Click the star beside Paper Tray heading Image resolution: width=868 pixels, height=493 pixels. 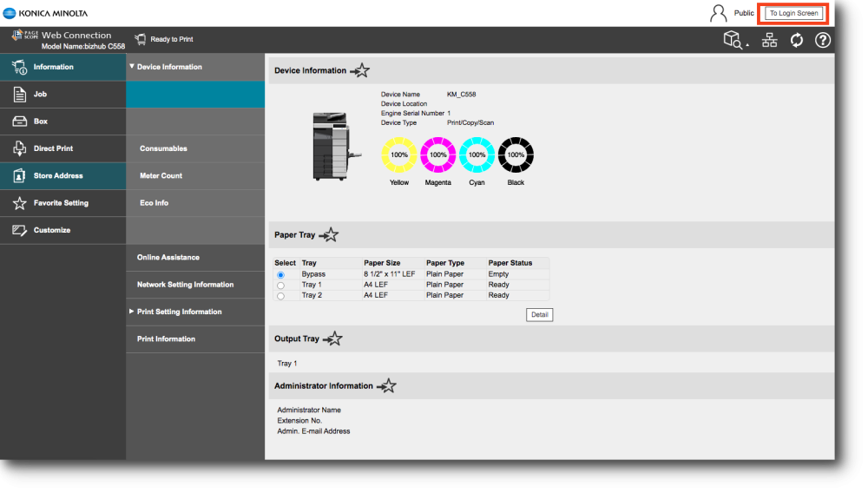coord(329,234)
